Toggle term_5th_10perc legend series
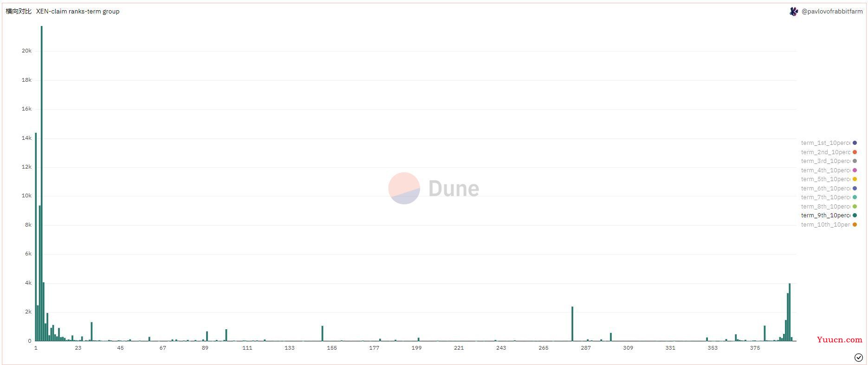The image size is (868, 365). 829,179
